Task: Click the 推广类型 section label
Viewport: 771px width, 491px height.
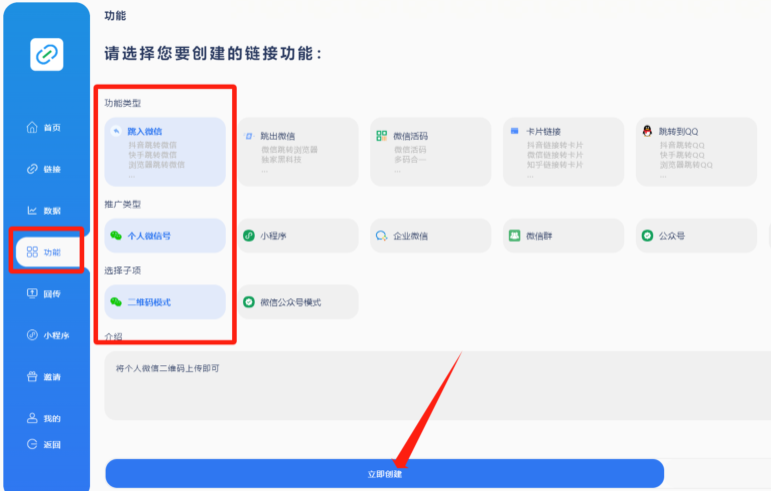Action: 122,204
